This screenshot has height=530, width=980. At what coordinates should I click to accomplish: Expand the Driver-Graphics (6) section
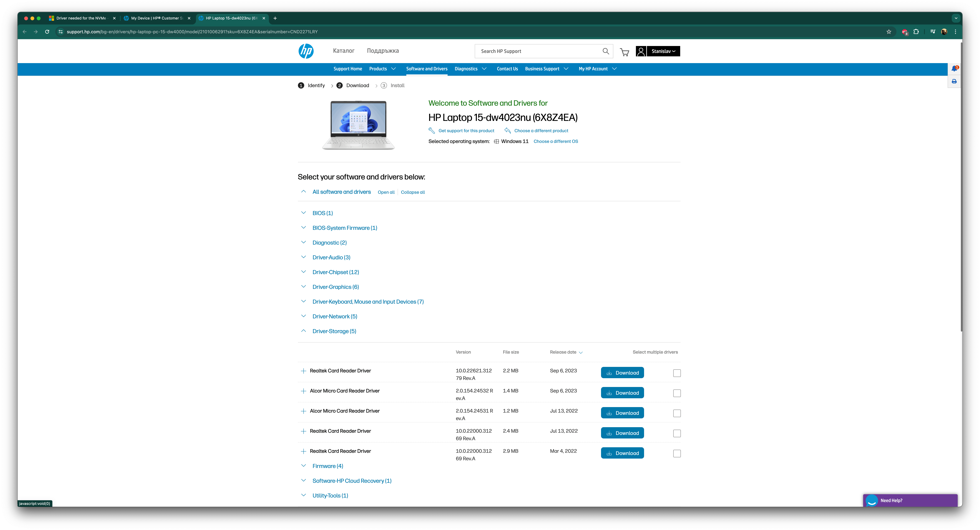pos(335,287)
